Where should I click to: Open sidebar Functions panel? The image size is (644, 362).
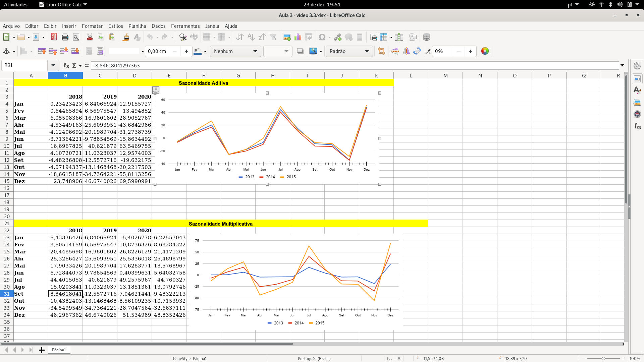637,126
